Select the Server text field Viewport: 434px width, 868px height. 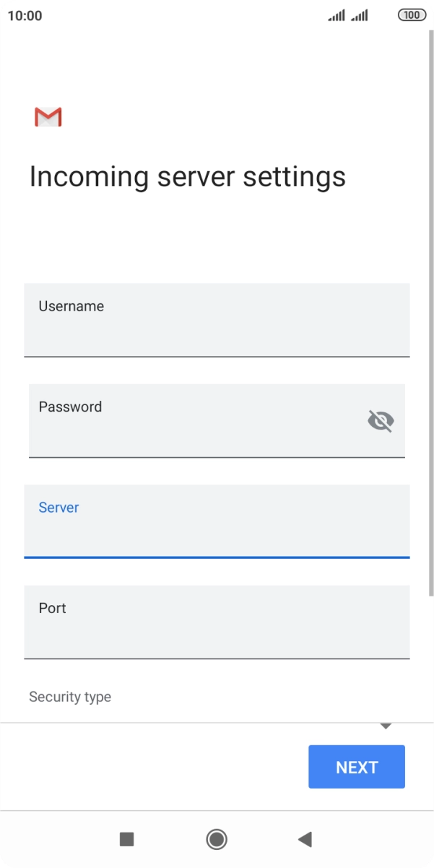(x=216, y=521)
